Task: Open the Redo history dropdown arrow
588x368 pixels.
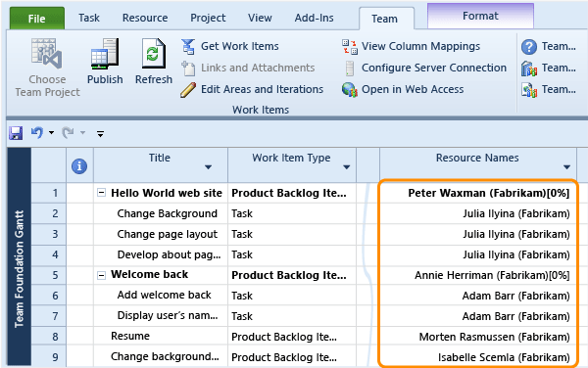Action: tap(83, 132)
